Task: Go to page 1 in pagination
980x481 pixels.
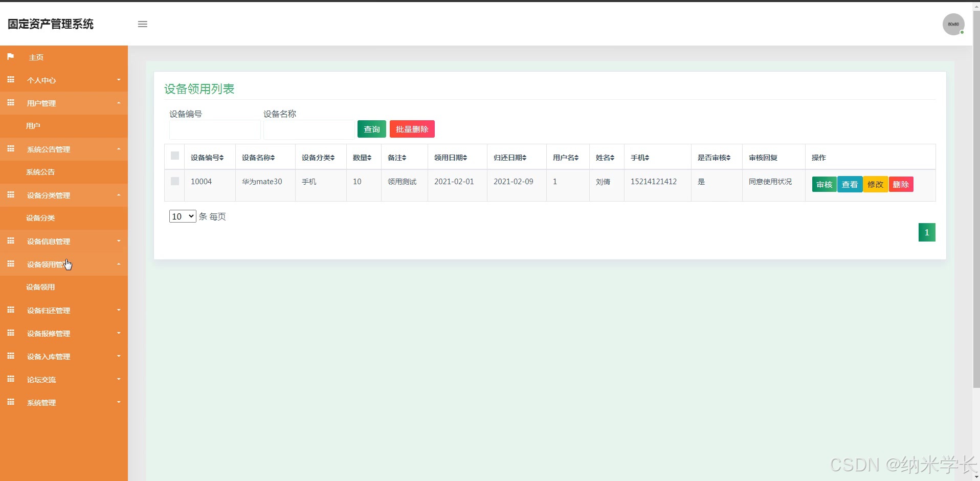Action: 927,232
